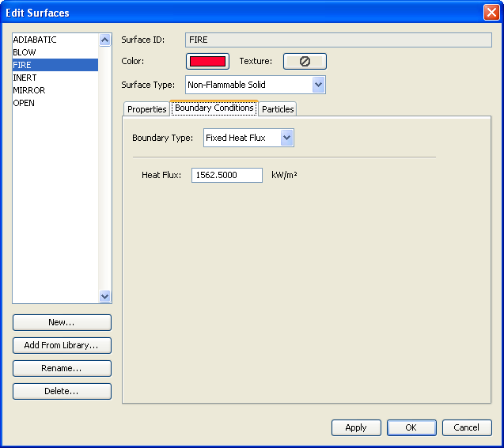Click Add From Library... button
This screenshot has width=504, height=448.
click(x=62, y=345)
